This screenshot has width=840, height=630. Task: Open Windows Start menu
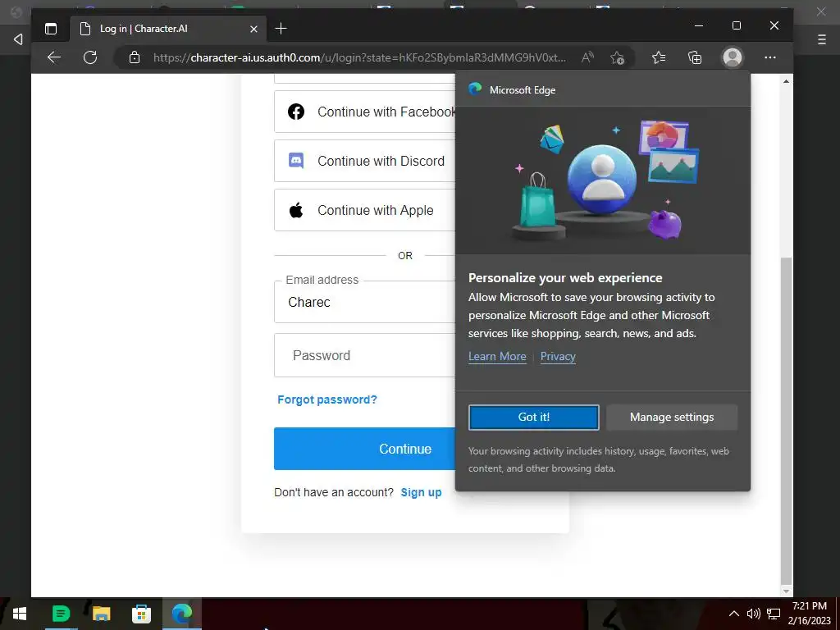coord(20,614)
